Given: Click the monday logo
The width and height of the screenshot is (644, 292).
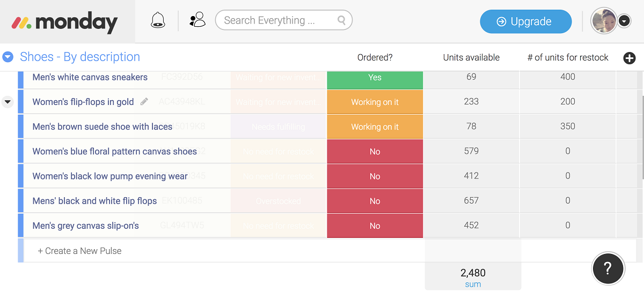Looking at the screenshot, I should click(65, 22).
